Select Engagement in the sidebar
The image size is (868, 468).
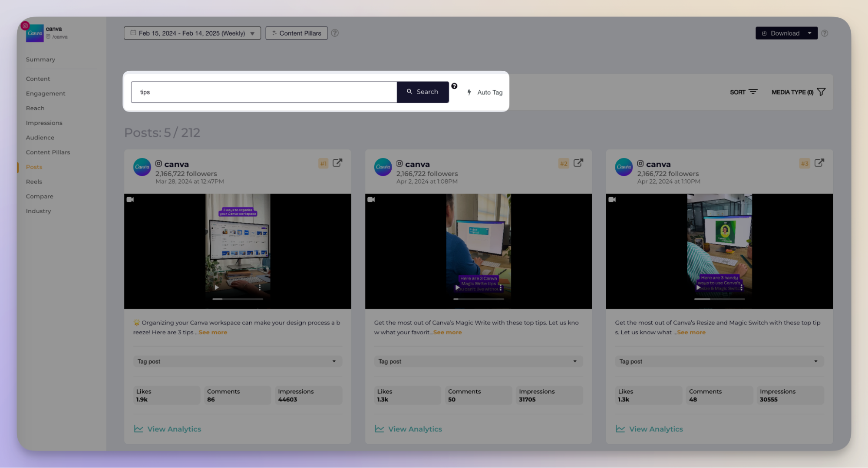click(46, 93)
